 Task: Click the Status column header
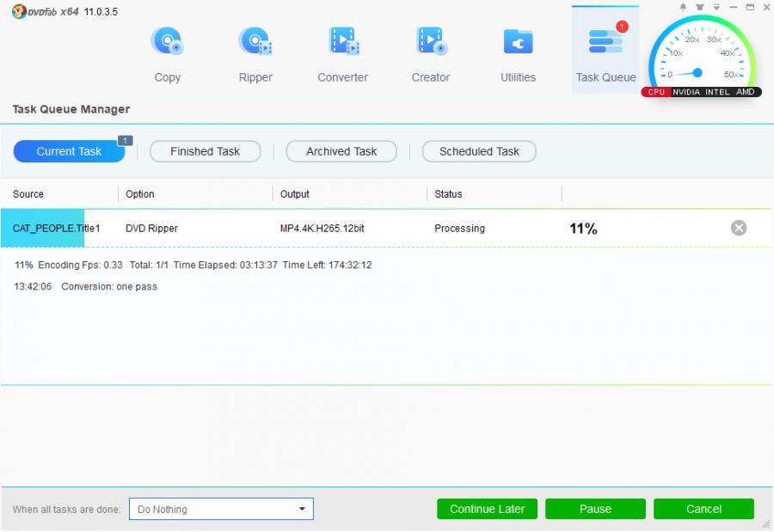click(x=448, y=194)
